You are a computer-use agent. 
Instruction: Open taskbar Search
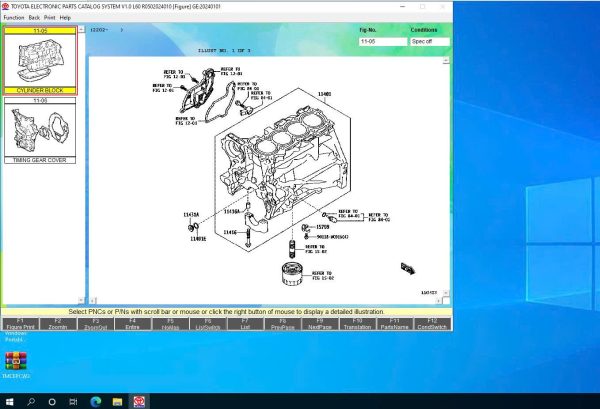31,402
